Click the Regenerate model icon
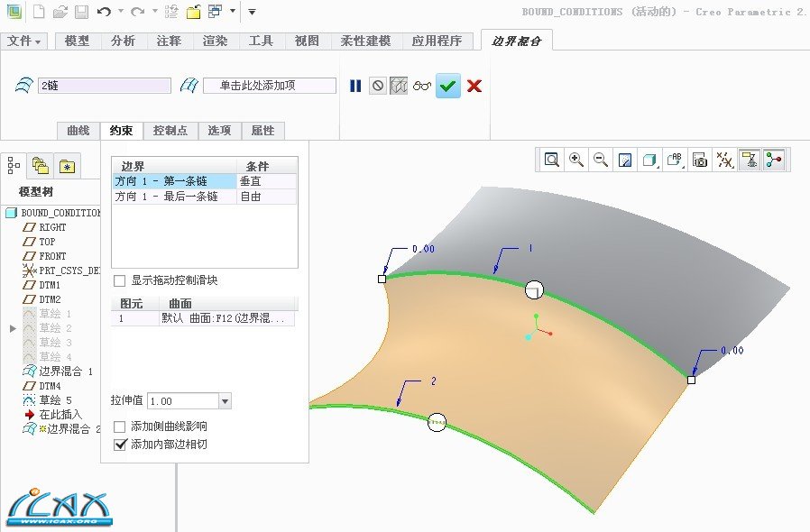 171,12
